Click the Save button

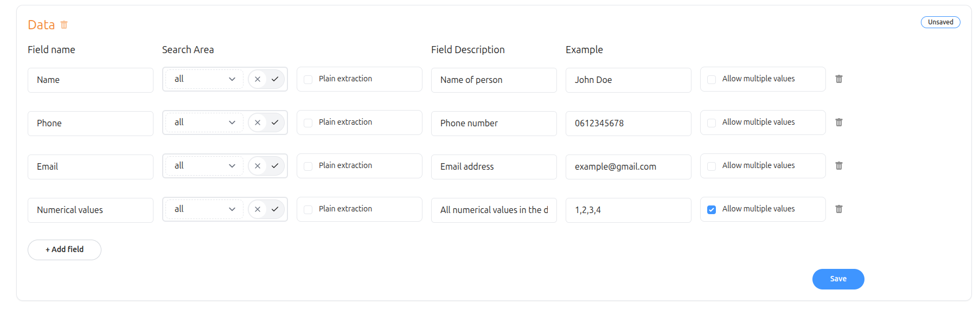(838, 279)
